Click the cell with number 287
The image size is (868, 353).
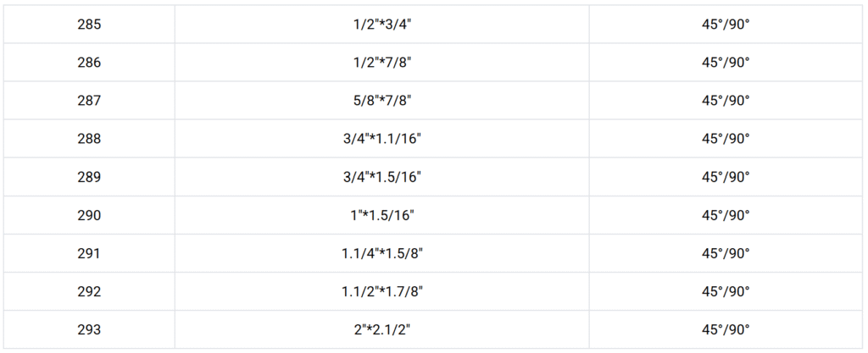pos(88,101)
